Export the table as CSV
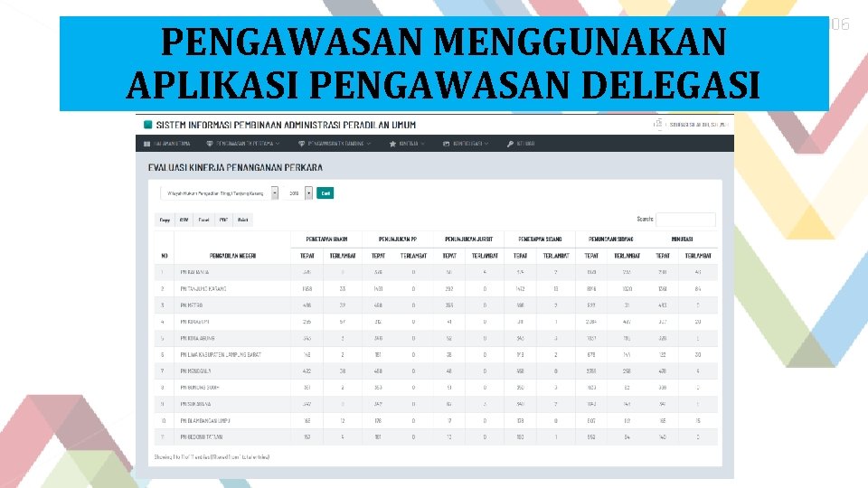 (x=184, y=220)
